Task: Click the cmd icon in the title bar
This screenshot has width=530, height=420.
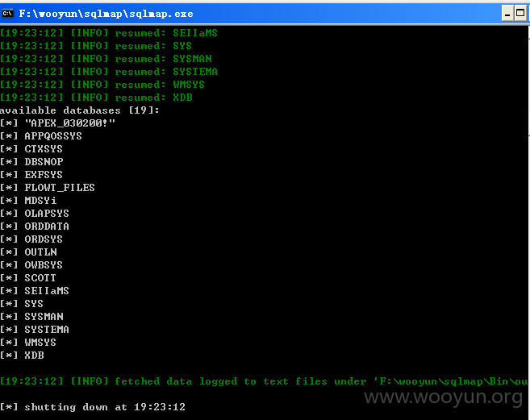Action: tap(7, 14)
